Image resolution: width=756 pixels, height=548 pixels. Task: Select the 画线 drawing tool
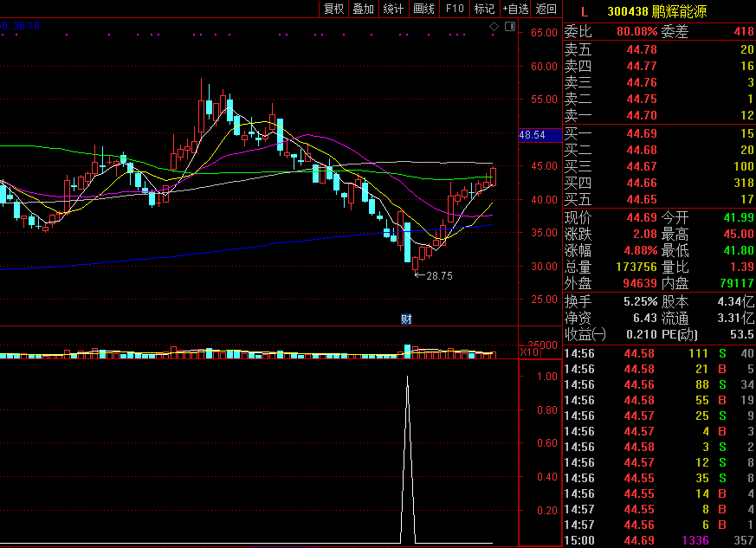[x=423, y=9]
